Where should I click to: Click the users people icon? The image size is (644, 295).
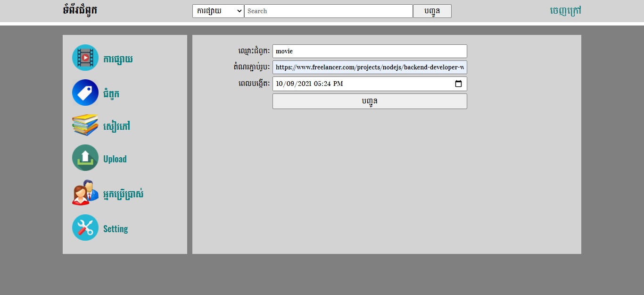(85, 193)
